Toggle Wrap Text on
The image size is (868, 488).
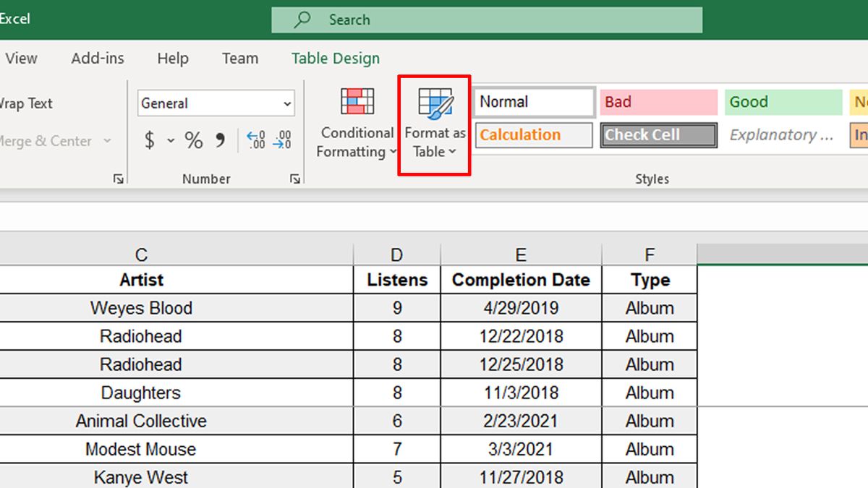click(x=26, y=103)
